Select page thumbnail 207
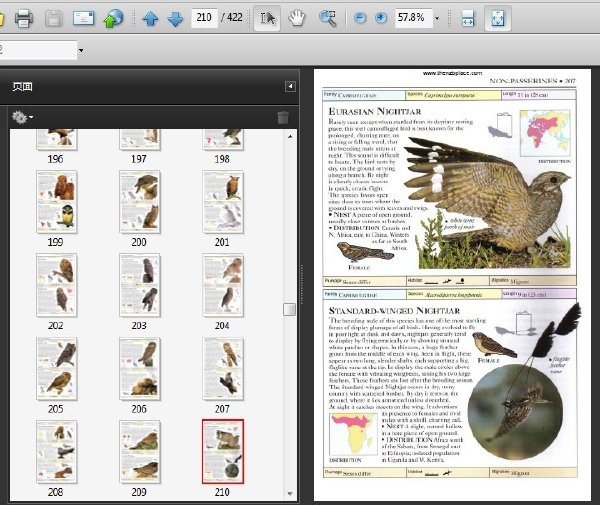This screenshot has width=600, height=505. [x=223, y=368]
